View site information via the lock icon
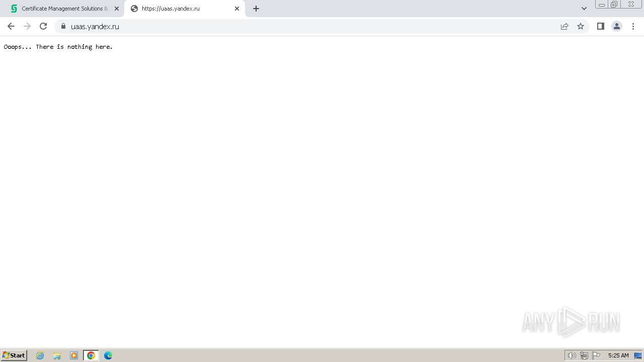Image resolution: width=644 pixels, height=362 pixels. coord(63,26)
